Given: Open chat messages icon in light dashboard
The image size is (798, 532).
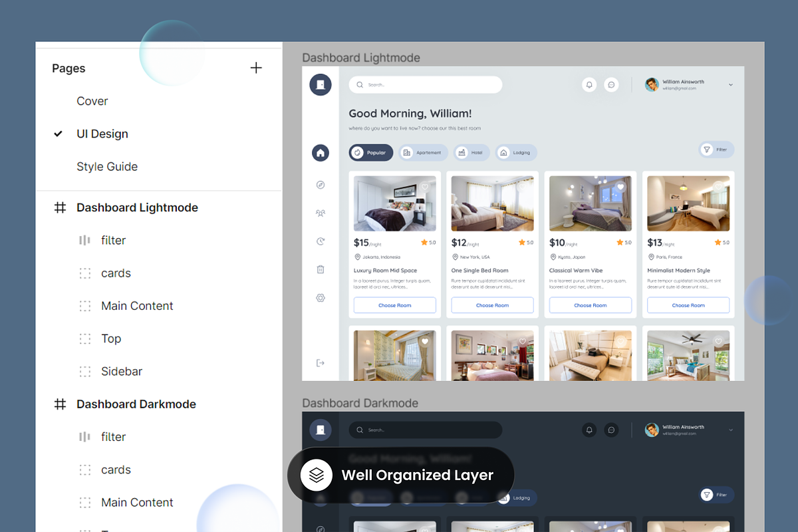Looking at the screenshot, I should point(612,84).
